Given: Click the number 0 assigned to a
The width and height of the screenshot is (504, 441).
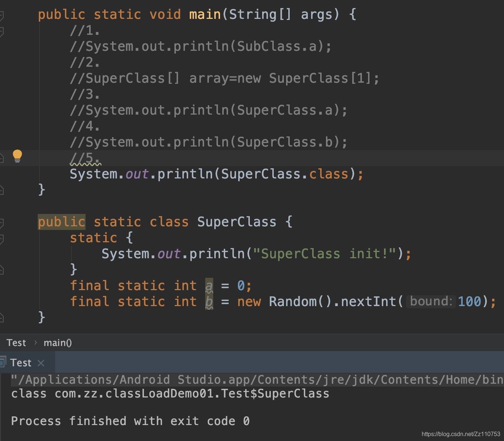Looking at the screenshot, I should click(x=241, y=286).
